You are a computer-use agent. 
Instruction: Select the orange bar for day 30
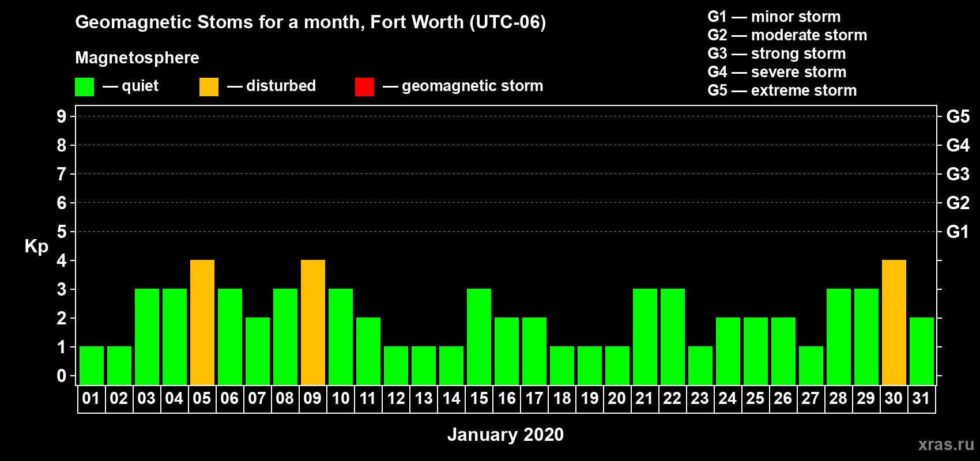point(894,323)
